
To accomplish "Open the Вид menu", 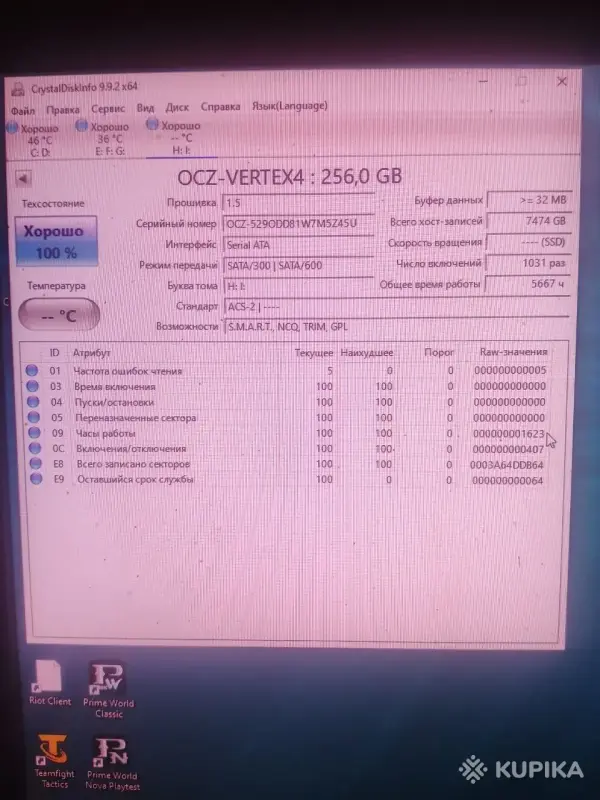I will [145, 108].
